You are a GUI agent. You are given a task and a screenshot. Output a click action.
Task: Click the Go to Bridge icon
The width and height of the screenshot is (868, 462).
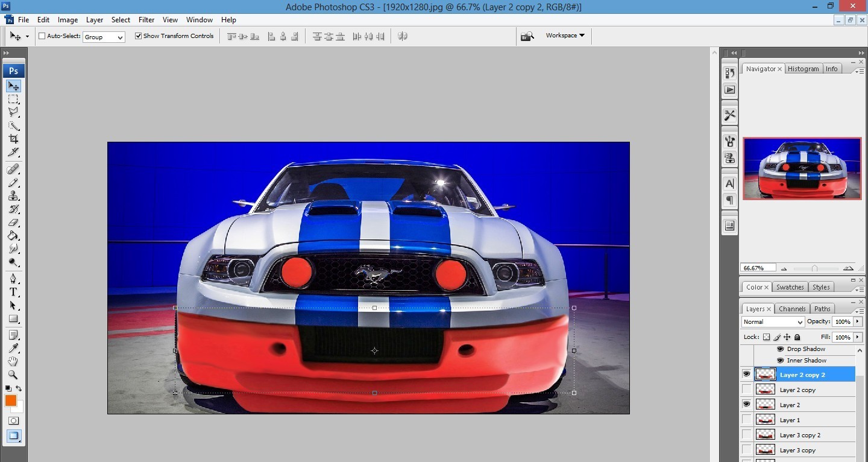[x=527, y=36]
